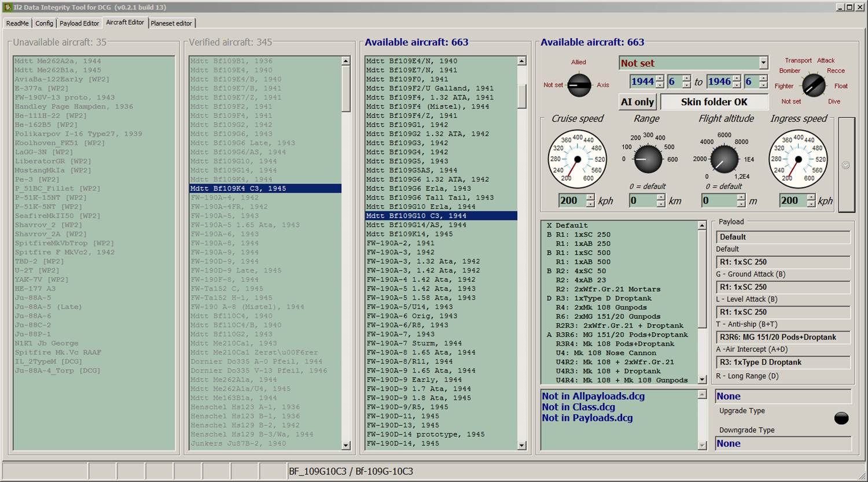Click the Range km input field
This screenshot has width=868, height=482.
pyautogui.click(x=642, y=201)
